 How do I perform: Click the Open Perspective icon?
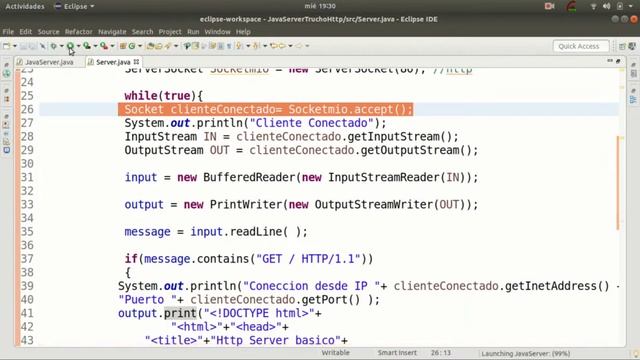(622, 46)
